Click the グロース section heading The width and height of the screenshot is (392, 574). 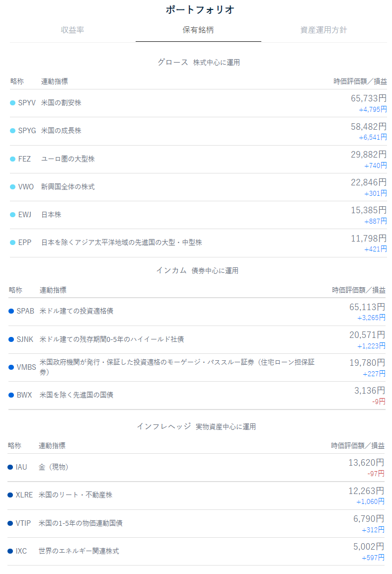point(173,62)
